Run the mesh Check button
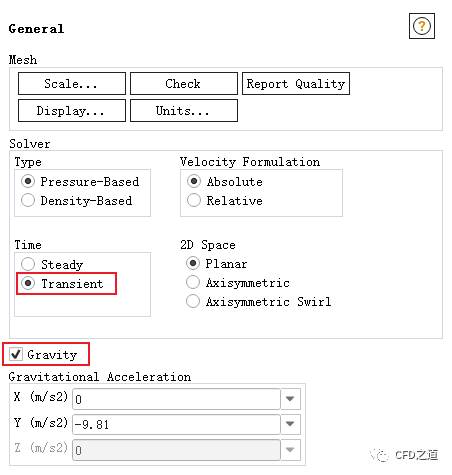 pyautogui.click(x=184, y=84)
